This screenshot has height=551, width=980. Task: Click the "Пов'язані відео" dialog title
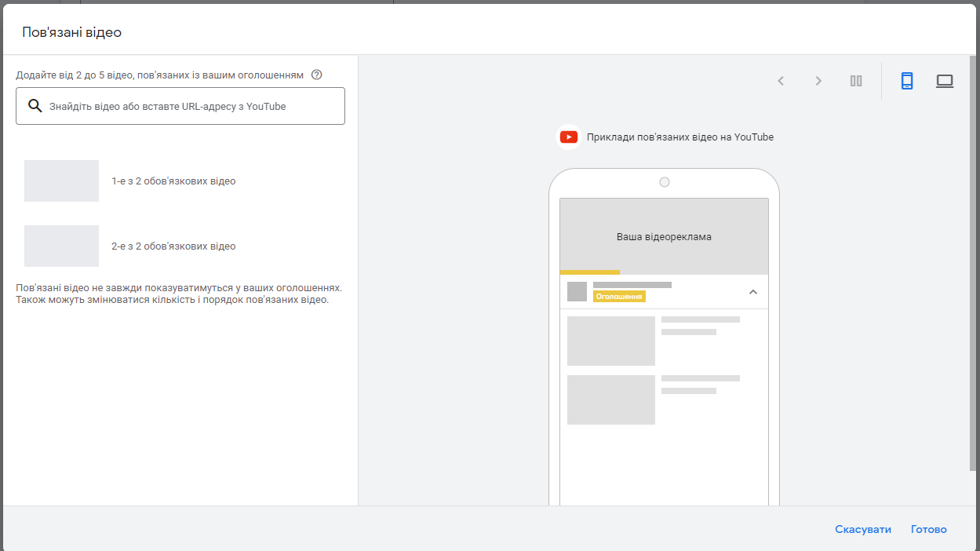click(x=71, y=33)
